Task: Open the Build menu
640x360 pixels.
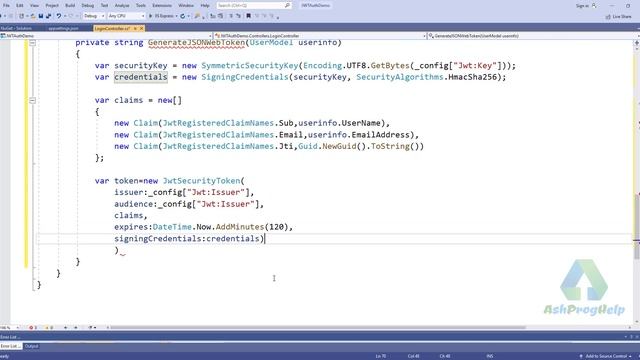Action: tap(70, 5)
